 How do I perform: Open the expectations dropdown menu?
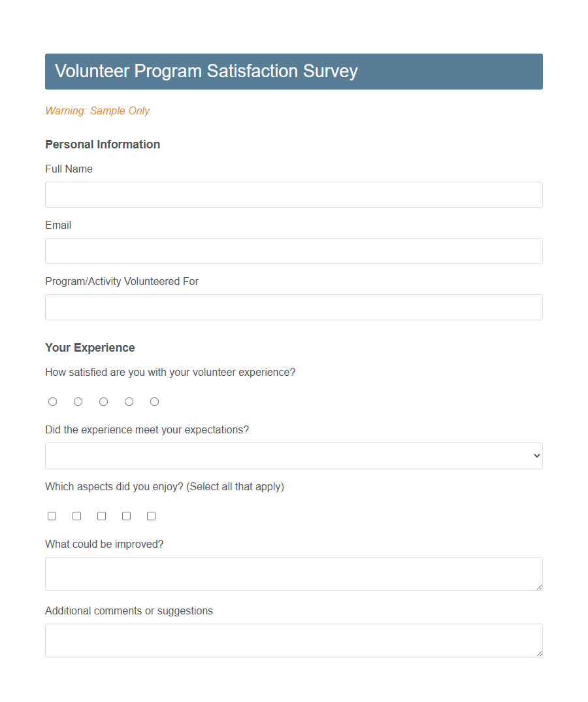coord(293,456)
